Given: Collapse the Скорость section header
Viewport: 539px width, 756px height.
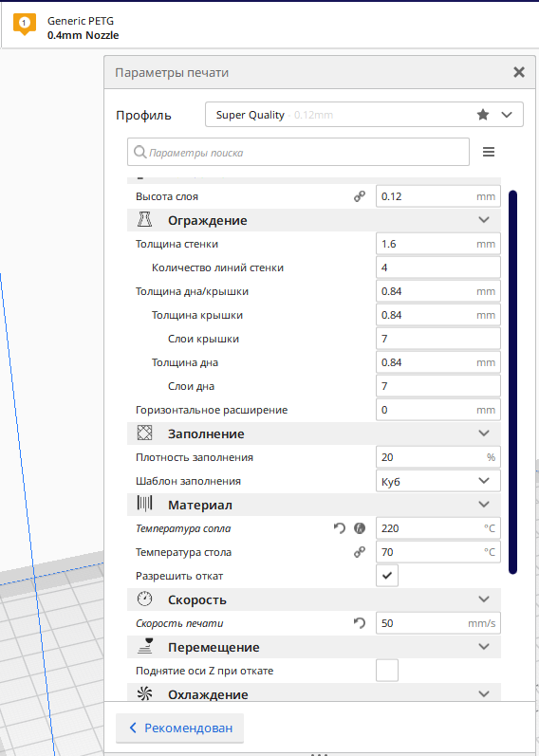Looking at the screenshot, I should point(314,599).
